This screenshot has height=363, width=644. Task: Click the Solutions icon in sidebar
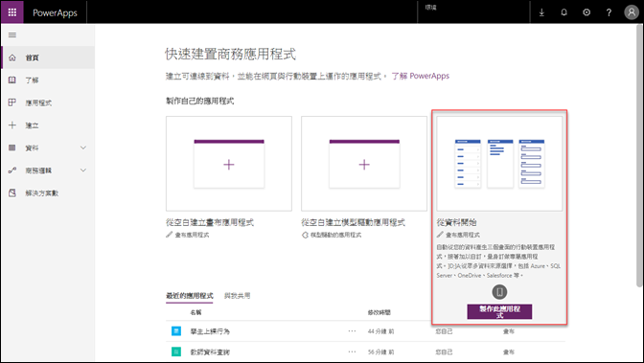tap(12, 193)
